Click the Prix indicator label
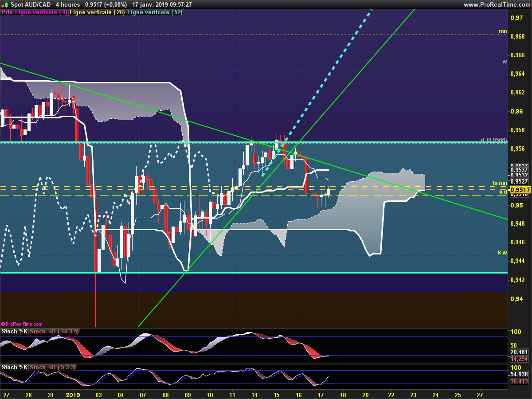Viewport: 532px width, 399px height. (x=7, y=12)
